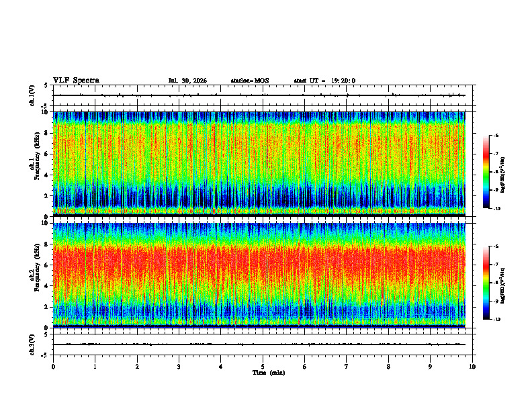532x411 pixels.
Task: Click the "5" tick on ch.1(V) axis
Action: pos(46,85)
